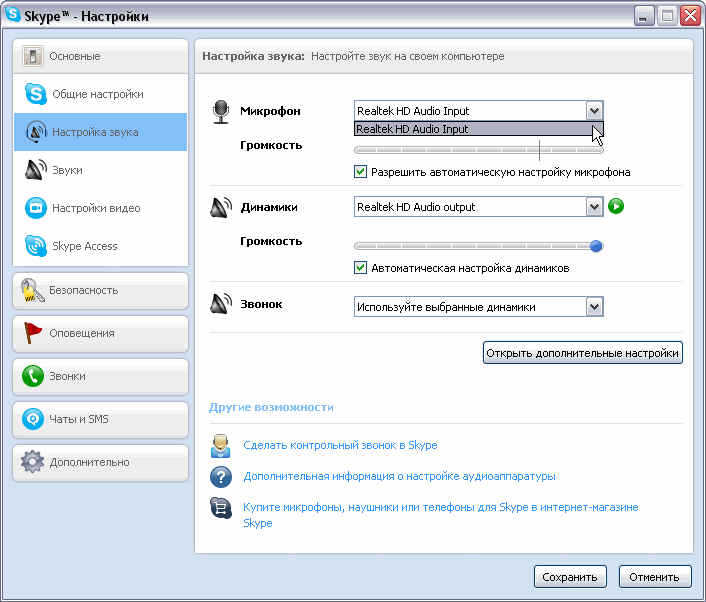
Task: Uncheck automatic microphone adjustment checkbox
Action: point(361,172)
